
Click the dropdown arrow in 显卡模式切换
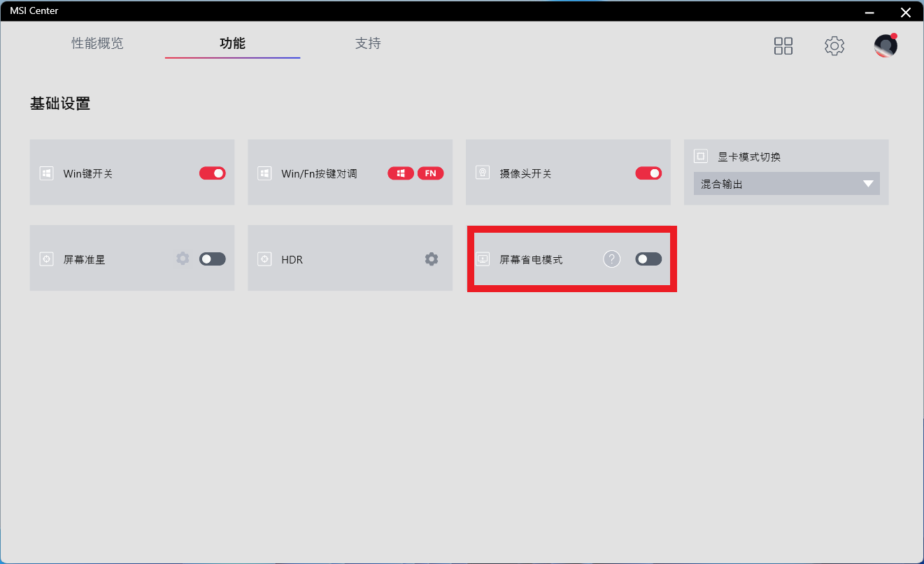868,184
